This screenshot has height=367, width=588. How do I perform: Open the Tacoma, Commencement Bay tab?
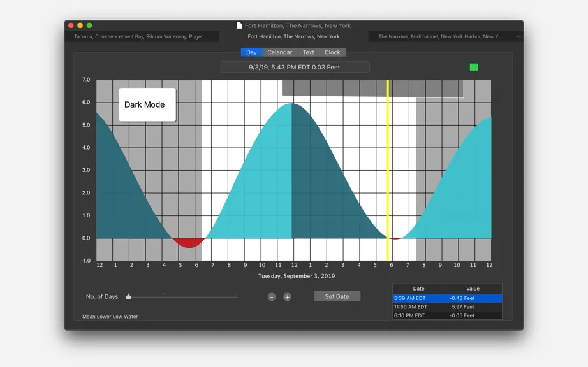pos(142,36)
